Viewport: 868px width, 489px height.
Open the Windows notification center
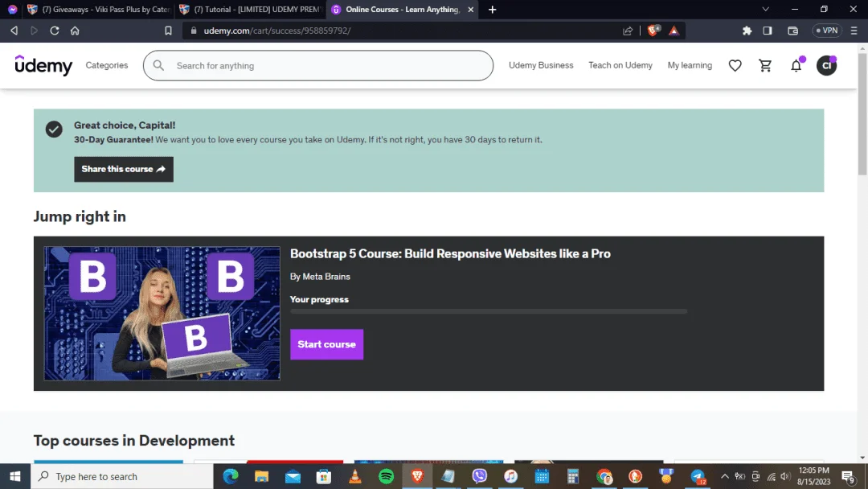point(848,476)
